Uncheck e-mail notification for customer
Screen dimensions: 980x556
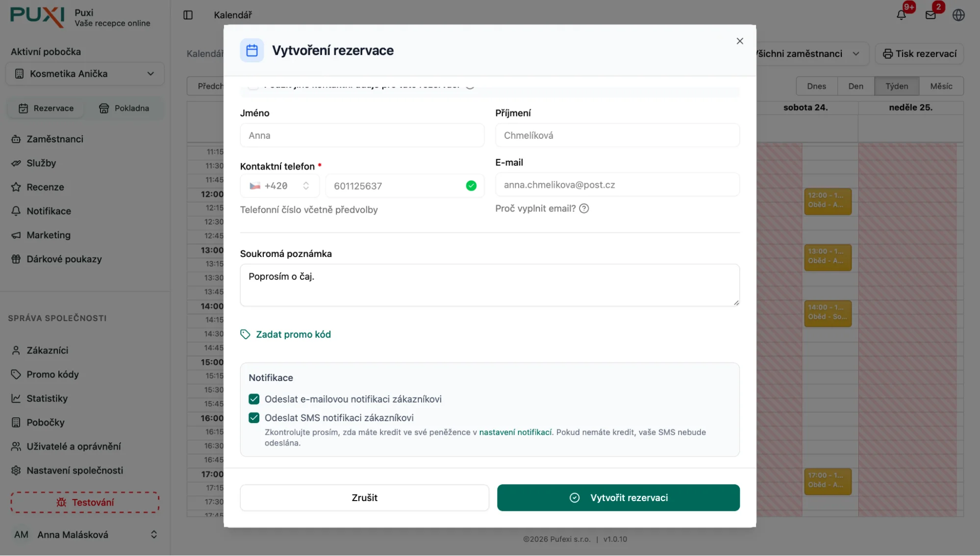pos(253,399)
